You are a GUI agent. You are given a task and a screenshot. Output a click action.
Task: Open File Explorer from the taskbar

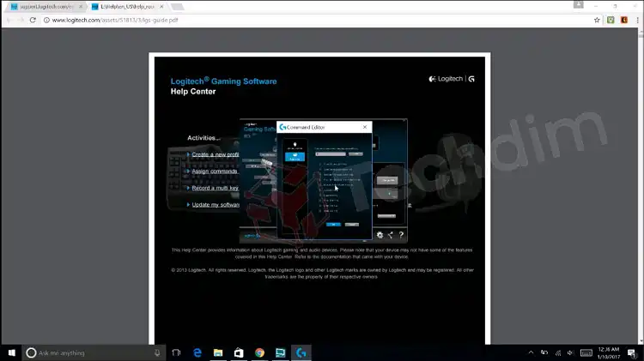click(218, 352)
